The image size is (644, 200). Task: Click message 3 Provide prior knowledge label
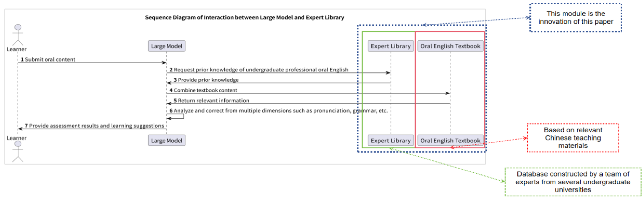pos(206,80)
